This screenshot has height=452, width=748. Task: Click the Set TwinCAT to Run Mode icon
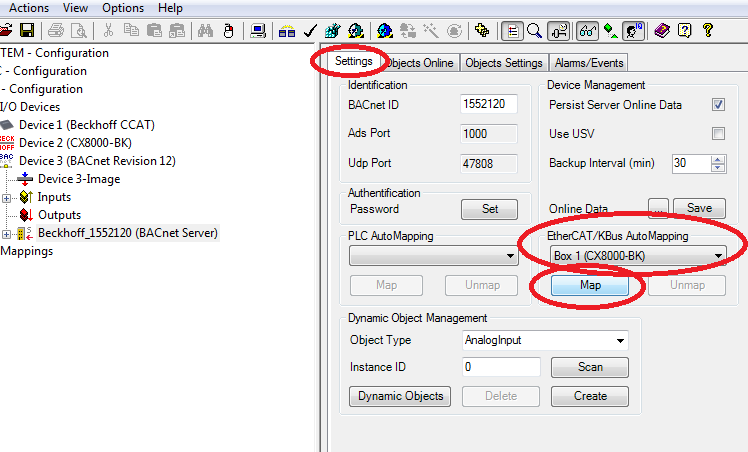(x=355, y=31)
